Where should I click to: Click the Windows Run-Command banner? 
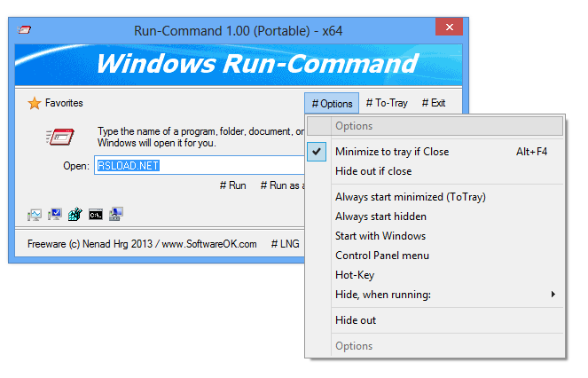coord(239,65)
